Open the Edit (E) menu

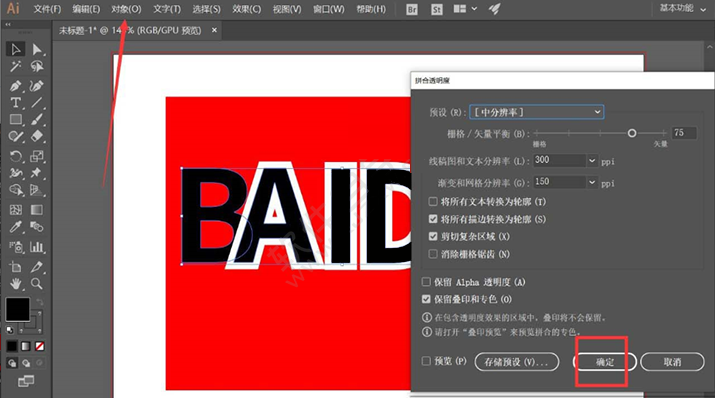pyautogui.click(x=86, y=9)
